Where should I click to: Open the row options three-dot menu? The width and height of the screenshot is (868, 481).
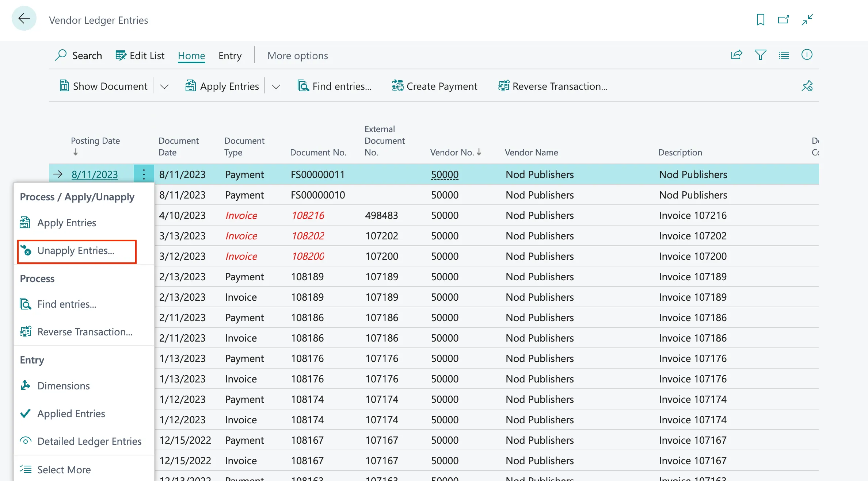(144, 174)
